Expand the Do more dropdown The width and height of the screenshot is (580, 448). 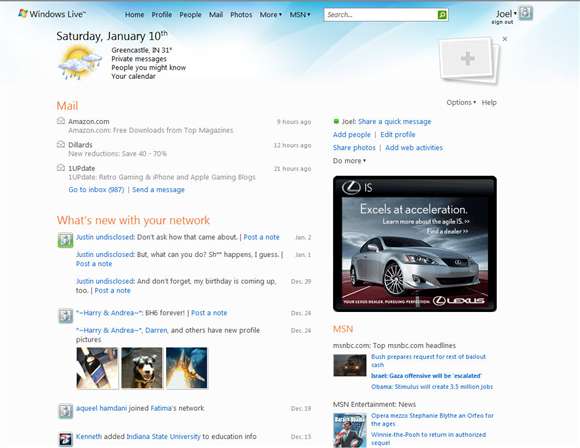pos(349,161)
